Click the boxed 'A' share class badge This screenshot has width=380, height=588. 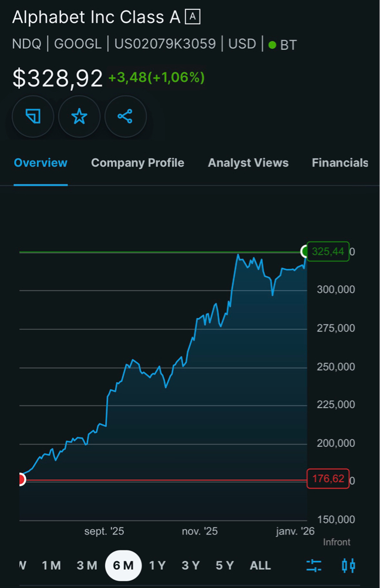[193, 18]
